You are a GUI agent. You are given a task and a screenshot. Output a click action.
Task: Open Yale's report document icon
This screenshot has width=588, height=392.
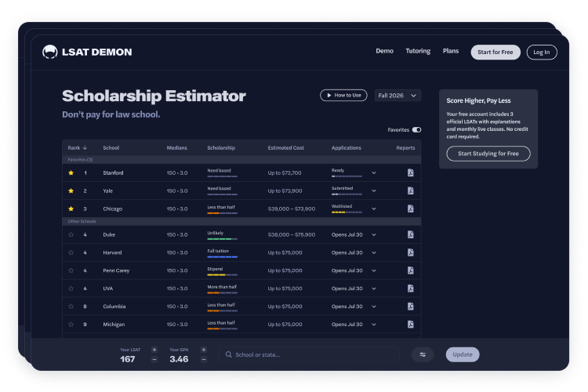pyautogui.click(x=411, y=191)
